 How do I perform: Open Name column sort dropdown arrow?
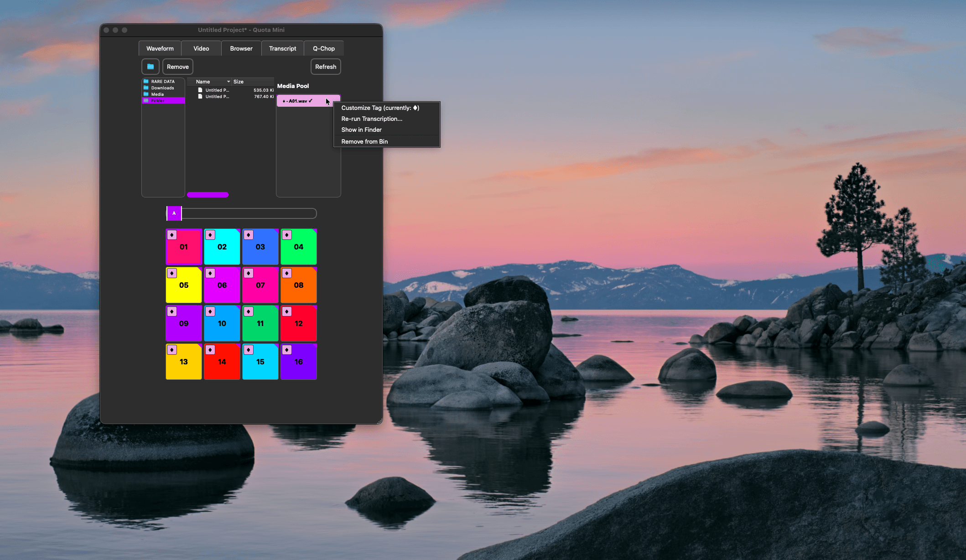(229, 82)
